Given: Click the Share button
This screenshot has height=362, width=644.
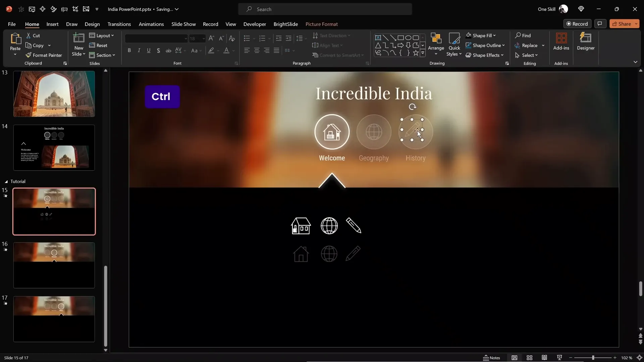Looking at the screenshot, I should 622,24.
